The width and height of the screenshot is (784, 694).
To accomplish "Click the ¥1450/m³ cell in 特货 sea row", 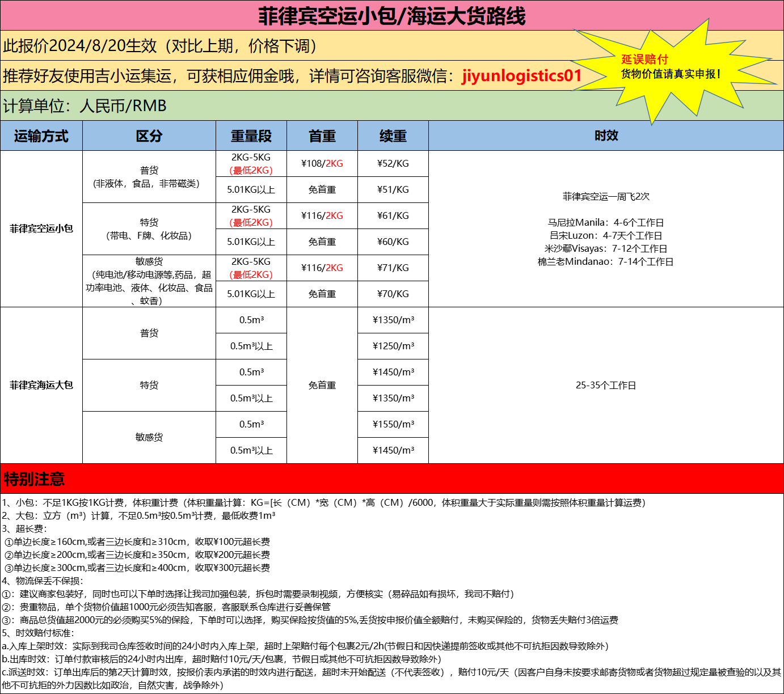I will click(x=393, y=372).
